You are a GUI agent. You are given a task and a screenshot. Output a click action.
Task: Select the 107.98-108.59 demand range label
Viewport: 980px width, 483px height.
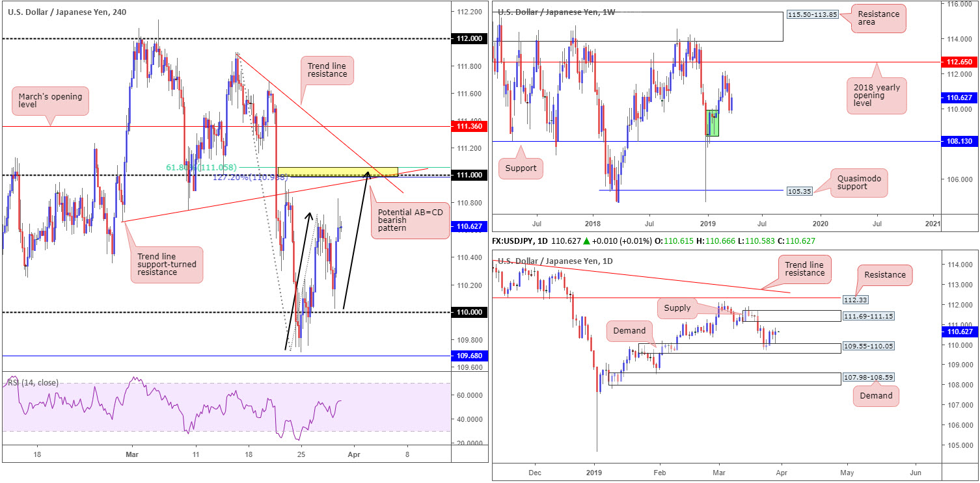pos(867,377)
